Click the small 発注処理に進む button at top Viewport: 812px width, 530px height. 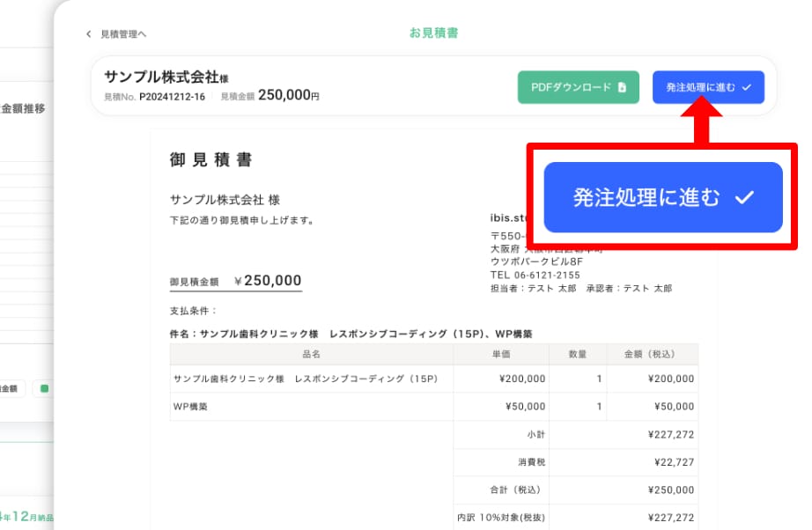tap(708, 87)
